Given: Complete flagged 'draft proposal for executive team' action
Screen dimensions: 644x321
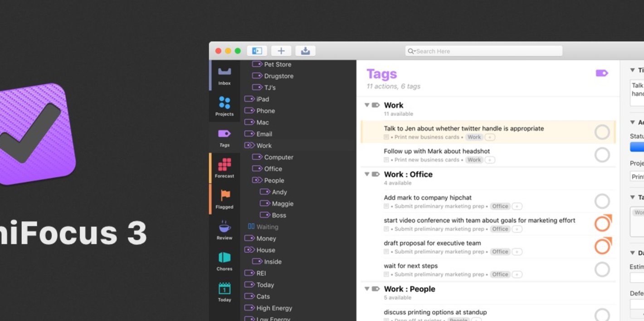Looking at the screenshot, I should tap(603, 246).
